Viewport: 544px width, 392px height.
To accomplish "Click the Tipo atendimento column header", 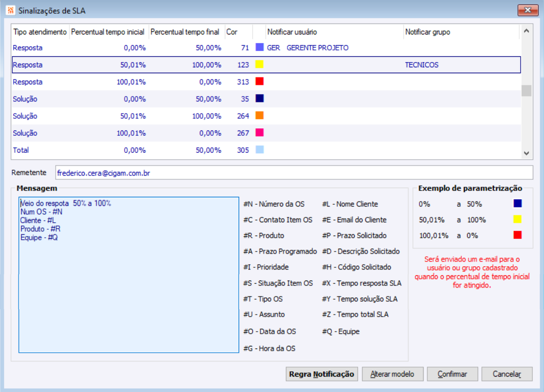I will 40,32.
